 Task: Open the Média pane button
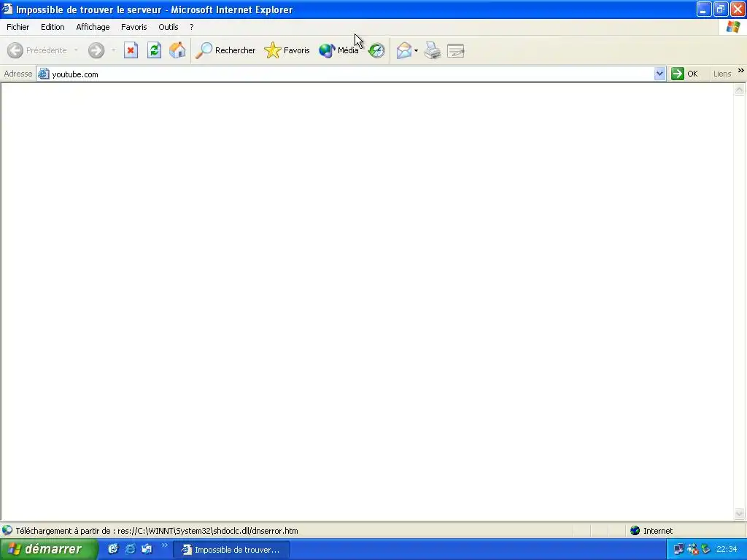point(338,50)
